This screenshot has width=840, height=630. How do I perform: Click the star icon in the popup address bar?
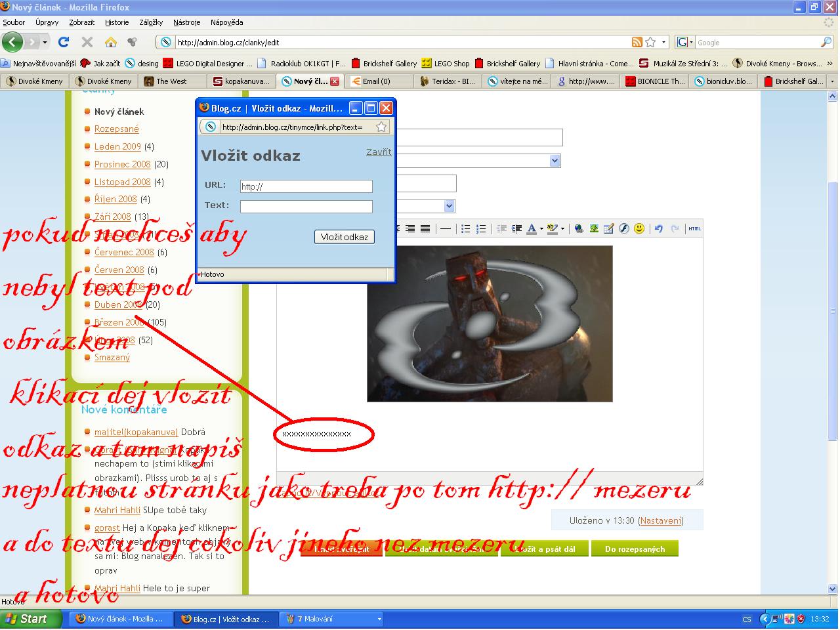tap(381, 127)
